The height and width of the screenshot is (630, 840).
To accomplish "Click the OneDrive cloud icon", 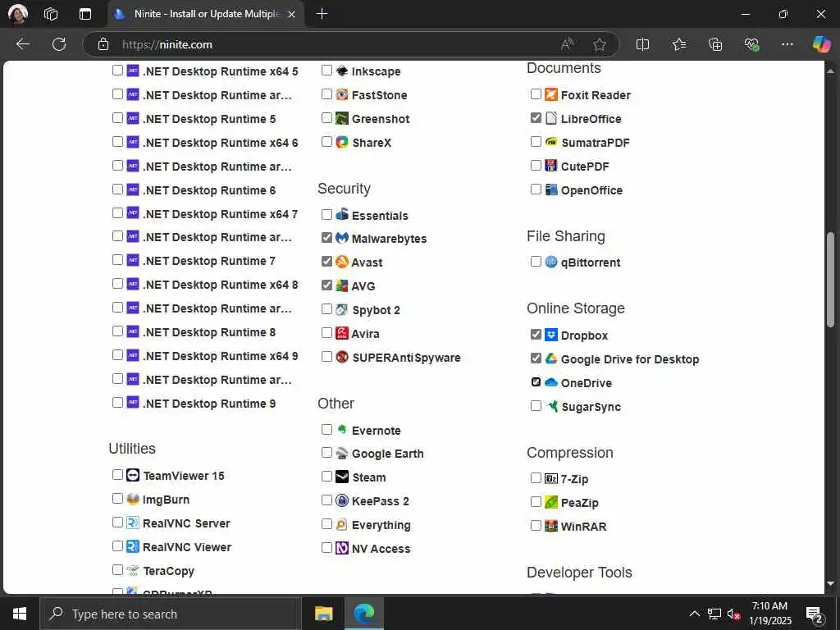I will pos(551,382).
